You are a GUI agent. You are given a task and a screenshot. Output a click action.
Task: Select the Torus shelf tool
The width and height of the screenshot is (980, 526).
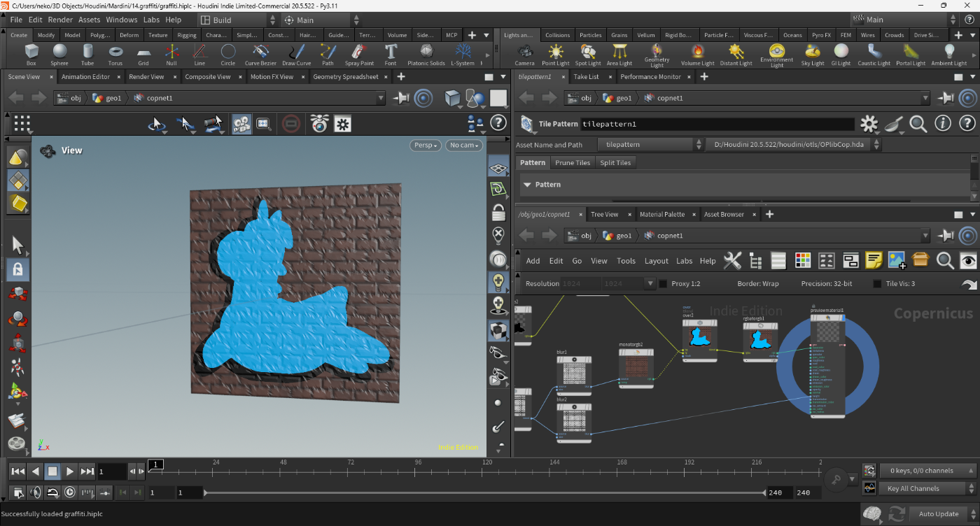click(115, 55)
